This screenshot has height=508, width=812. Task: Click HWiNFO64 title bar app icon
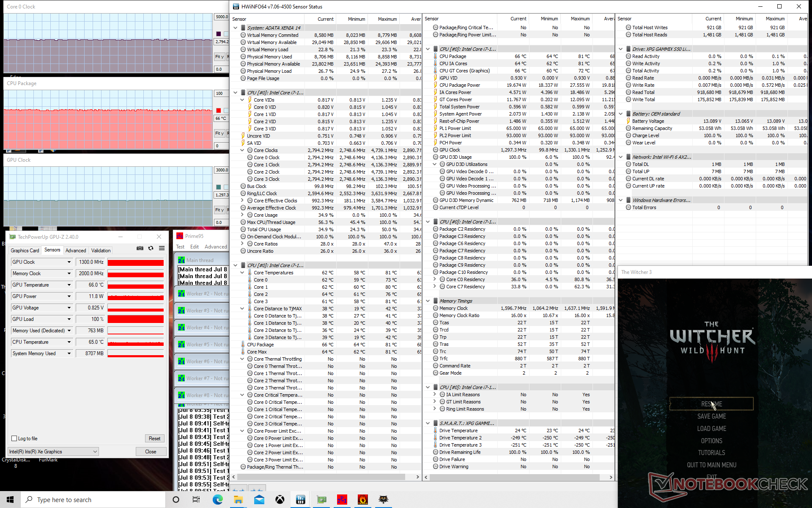[236, 6]
